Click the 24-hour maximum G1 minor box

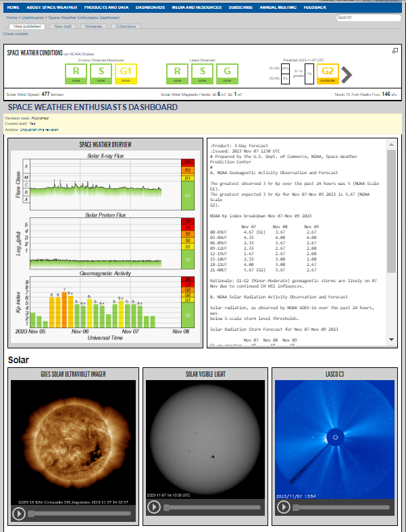[x=126, y=74]
